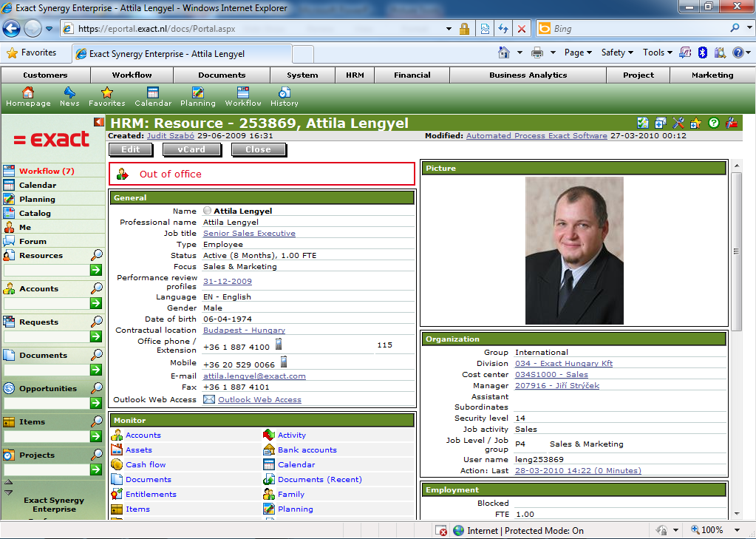Open the Financial menu
The width and height of the screenshot is (756, 539).
(x=412, y=75)
